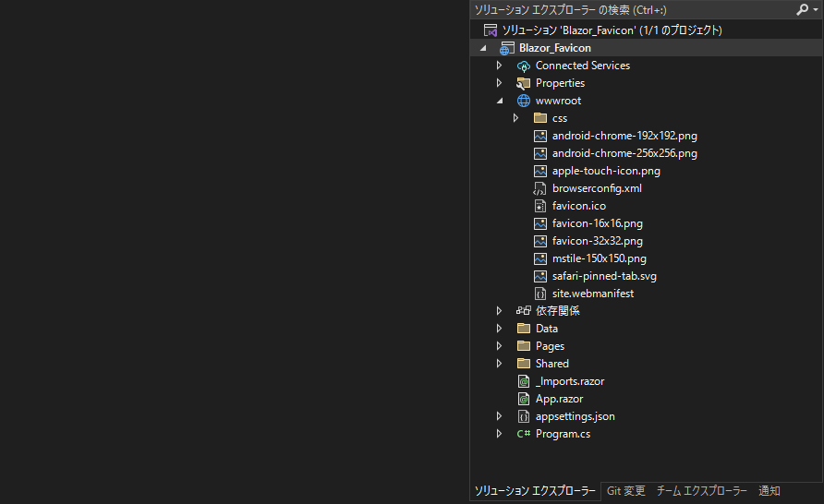This screenshot has width=824, height=504.
Task: Expand the Pages folder
Action: coord(499,346)
